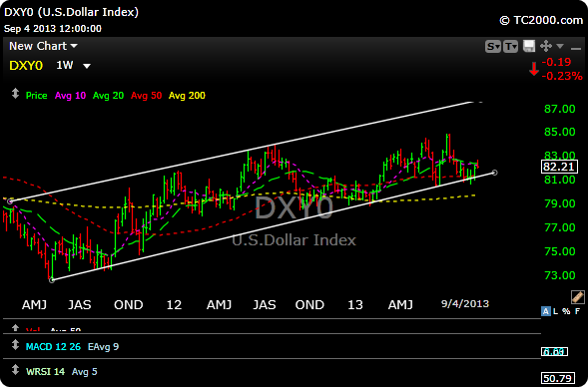This screenshot has height=387, width=588.
Task: Click resize arrows beside WRSI 14
Action: point(15,370)
